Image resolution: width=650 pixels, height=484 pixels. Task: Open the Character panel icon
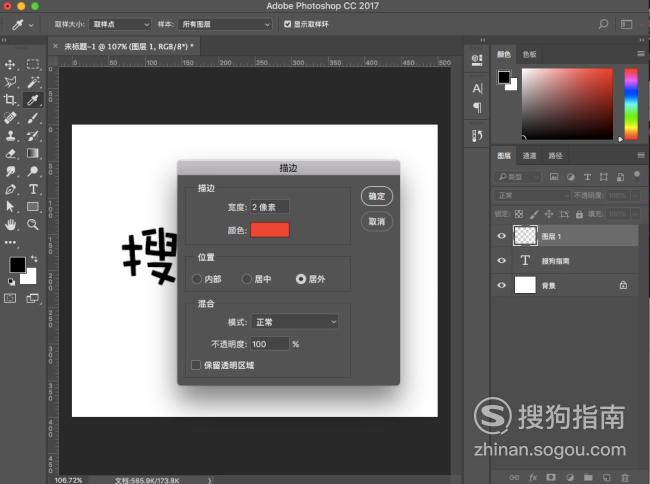tap(477, 88)
